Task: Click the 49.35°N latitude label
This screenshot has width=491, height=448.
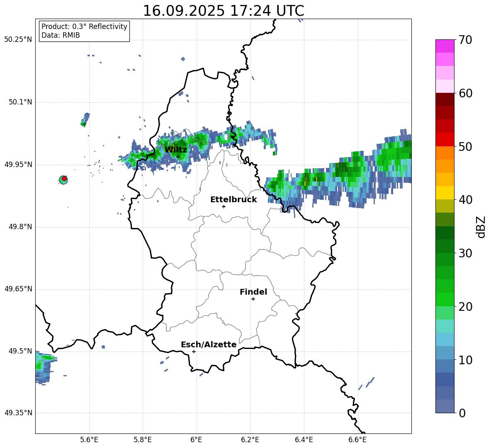Action: click(18, 413)
